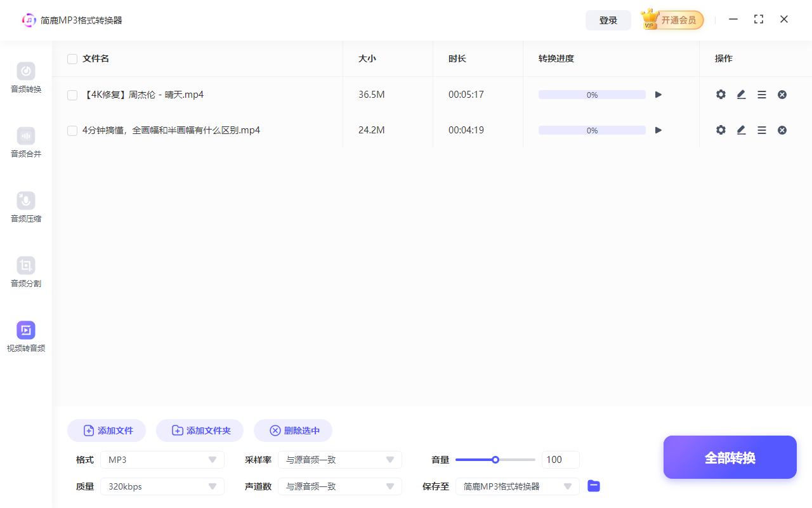Image resolution: width=812 pixels, height=508 pixels.
Task: Open the 音频合并 feature
Action: [25, 142]
